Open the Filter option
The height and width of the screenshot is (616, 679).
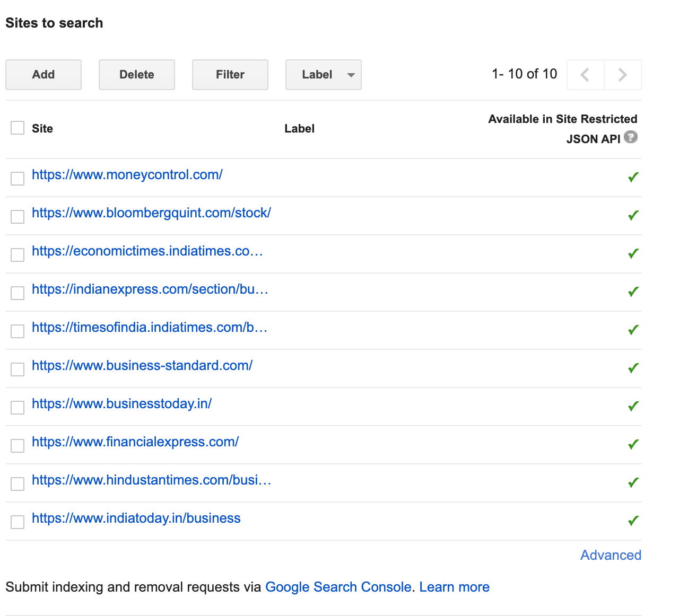tap(230, 75)
